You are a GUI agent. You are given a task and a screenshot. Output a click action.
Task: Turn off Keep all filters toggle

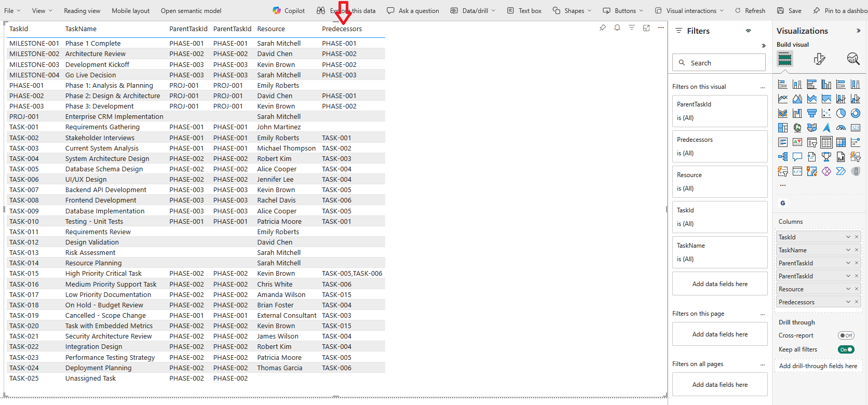point(846,349)
